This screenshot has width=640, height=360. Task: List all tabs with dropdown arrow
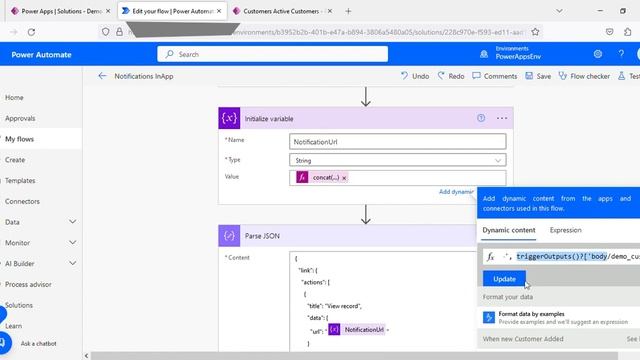point(559,11)
